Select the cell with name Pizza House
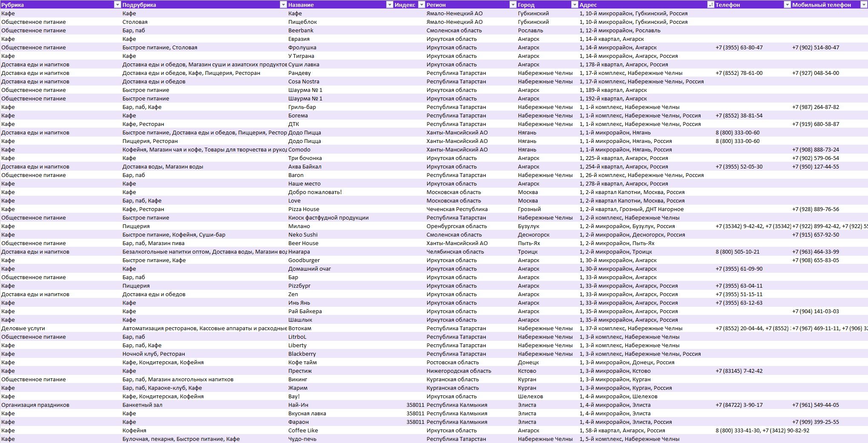This screenshot has width=868, height=443. (x=340, y=209)
